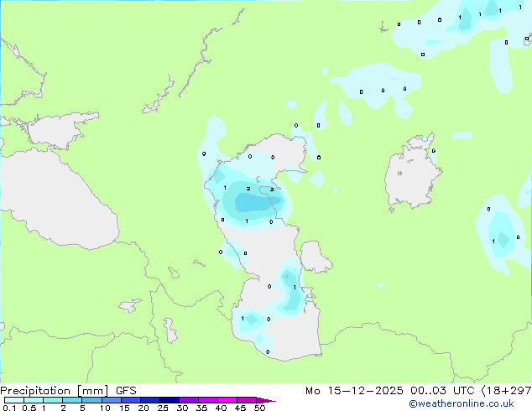The image size is (532, 411).
Task: Click the 0.5–1 mm legend color swatch
Action: (34, 400)
